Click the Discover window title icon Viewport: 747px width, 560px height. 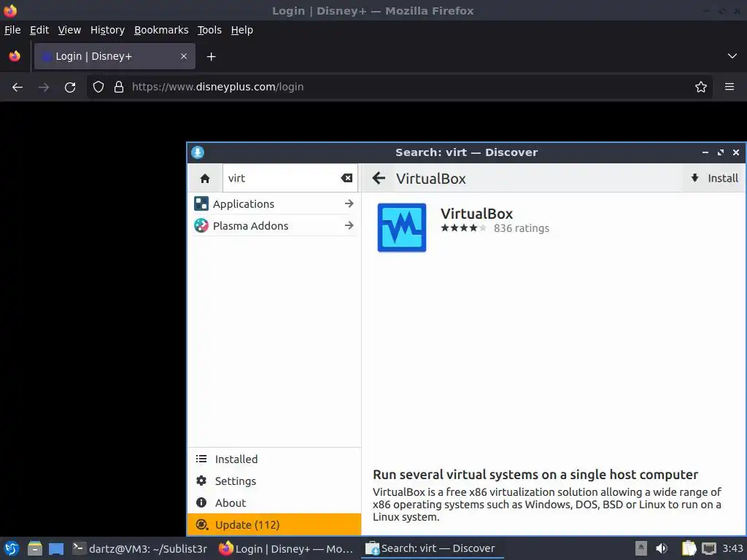(198, 152)
